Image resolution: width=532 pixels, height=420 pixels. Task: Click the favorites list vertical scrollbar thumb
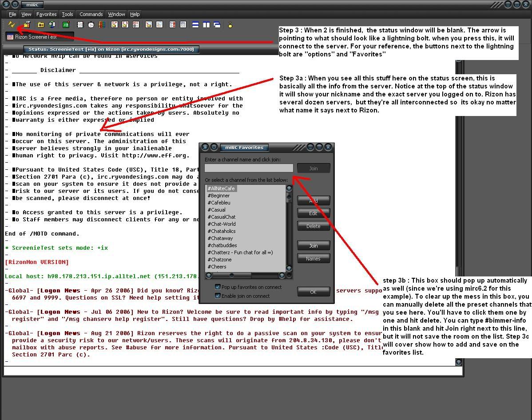289,197
